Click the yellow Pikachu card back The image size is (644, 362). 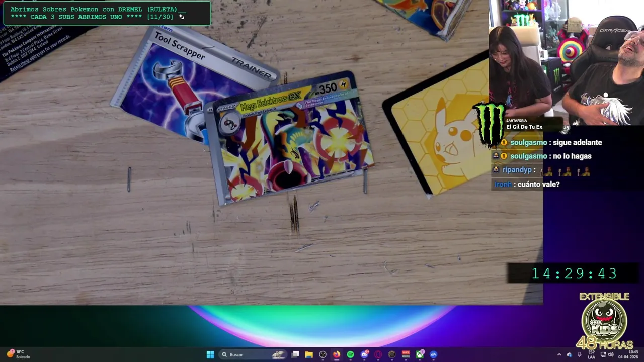445,126
